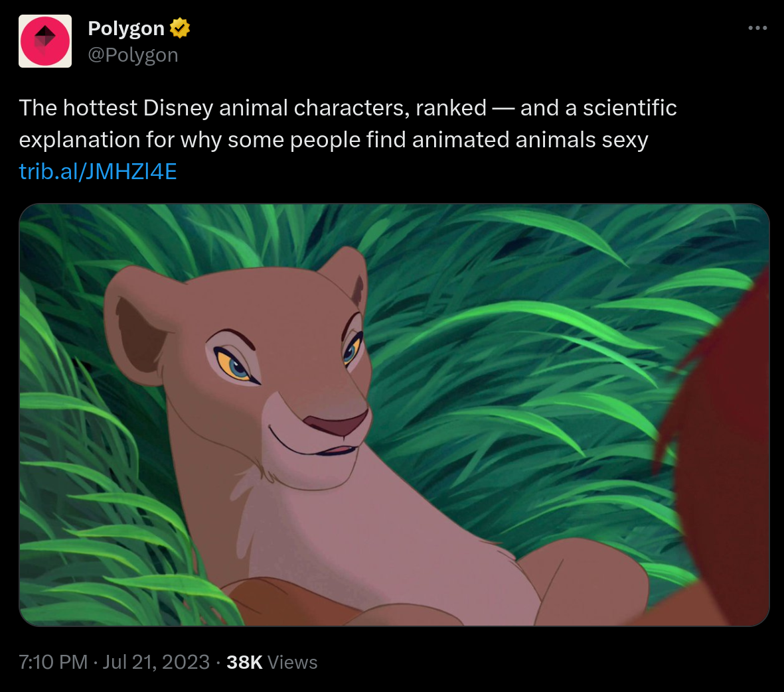Click the dark diamond in Polygon's logo
This screenshot has height=692, width=784.
[x=44, y=38]
